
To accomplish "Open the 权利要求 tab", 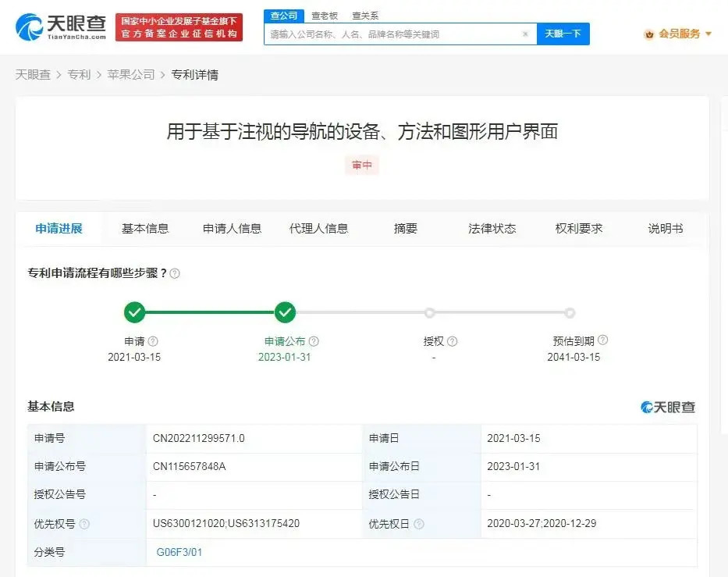I will (x=579, y=229).
